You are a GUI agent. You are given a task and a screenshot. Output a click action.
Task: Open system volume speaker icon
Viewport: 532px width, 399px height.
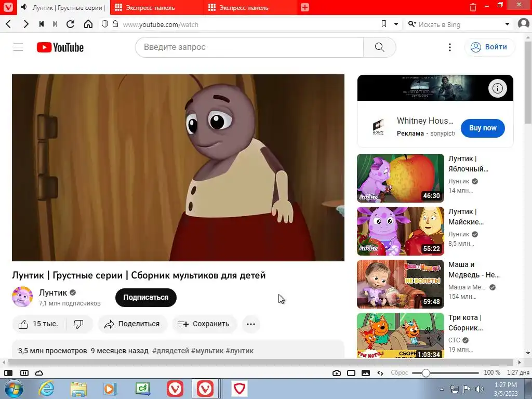(x=480, y=389)
